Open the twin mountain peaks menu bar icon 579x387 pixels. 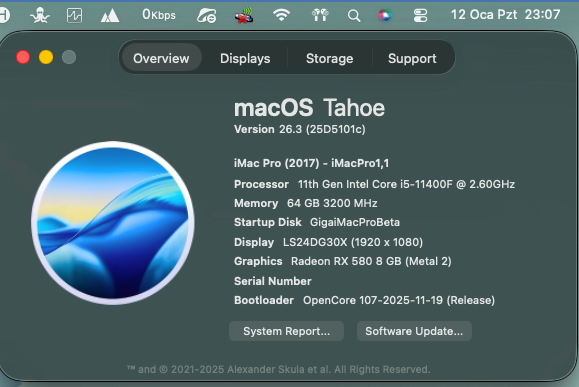coord(110,16)
